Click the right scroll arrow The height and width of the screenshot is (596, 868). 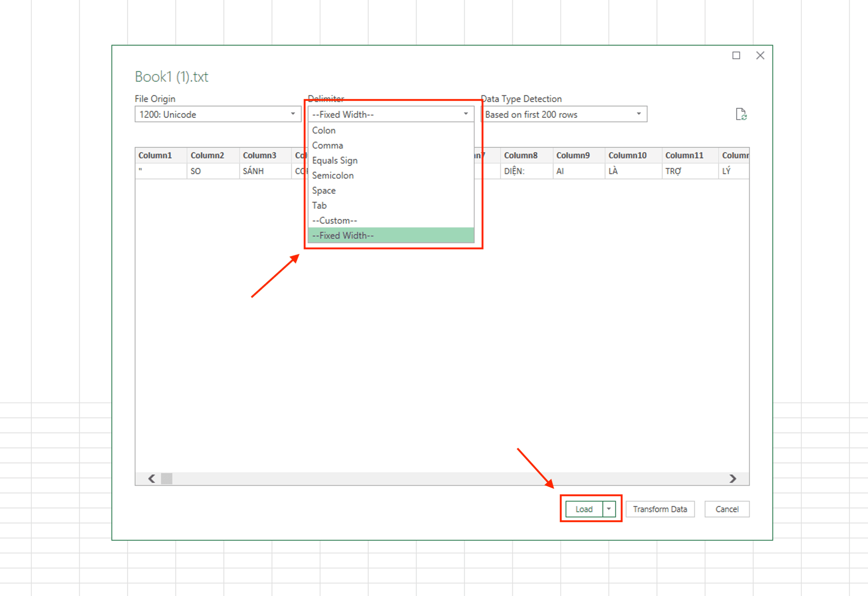click(x=733, y=478)
